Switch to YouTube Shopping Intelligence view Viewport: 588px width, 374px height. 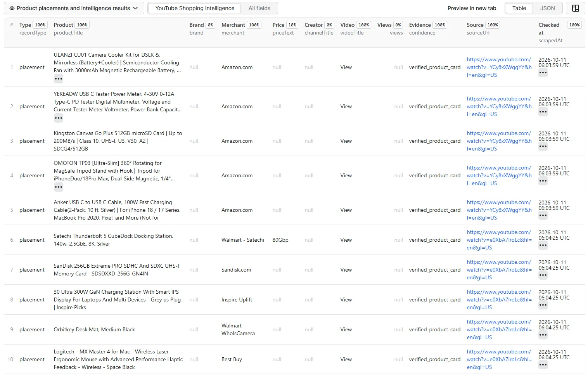coord(195,8)
